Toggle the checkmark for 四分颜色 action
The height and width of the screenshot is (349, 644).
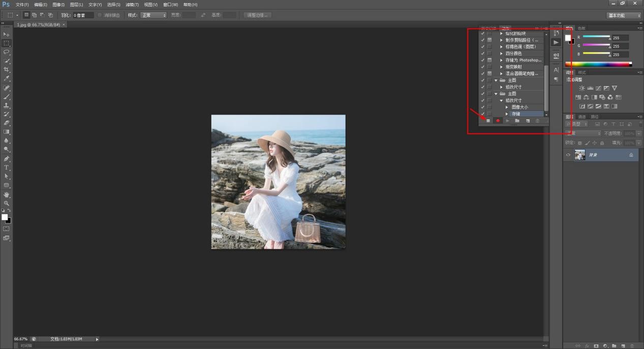point(482,53)
